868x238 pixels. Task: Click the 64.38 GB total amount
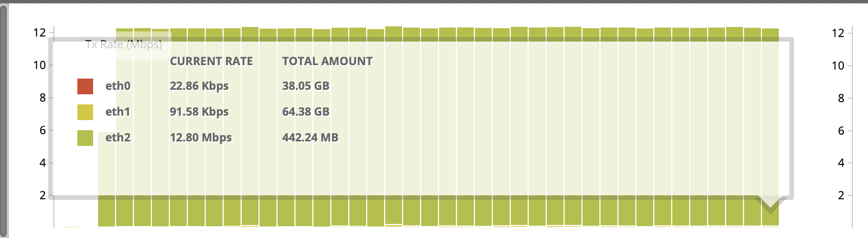[x=306, y=112]
